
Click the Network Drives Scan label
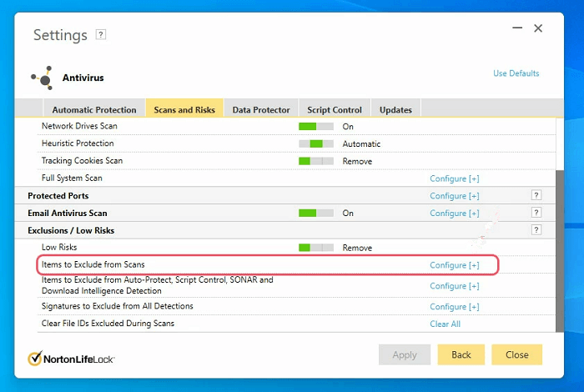(79, 126)
